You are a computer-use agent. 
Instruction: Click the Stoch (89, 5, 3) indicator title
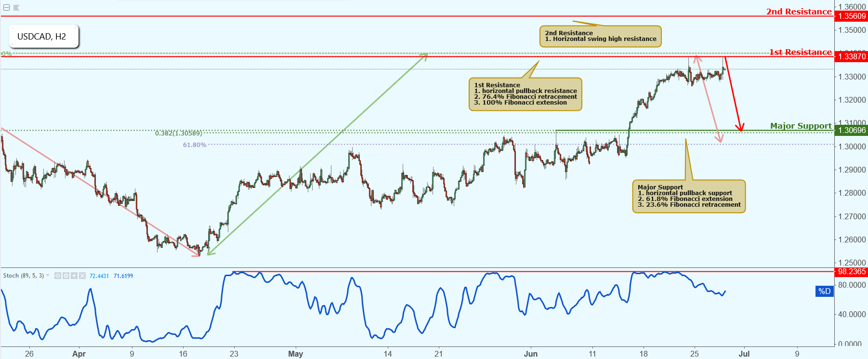pyautogui.click(x=24, y=276)
